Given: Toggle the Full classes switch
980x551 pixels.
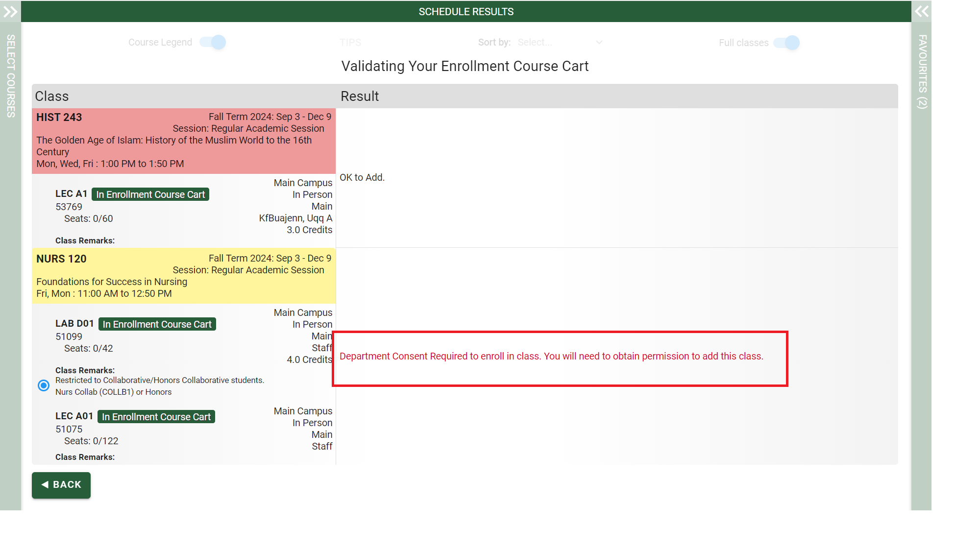Looking at the screenshot, I should point(786,43).
